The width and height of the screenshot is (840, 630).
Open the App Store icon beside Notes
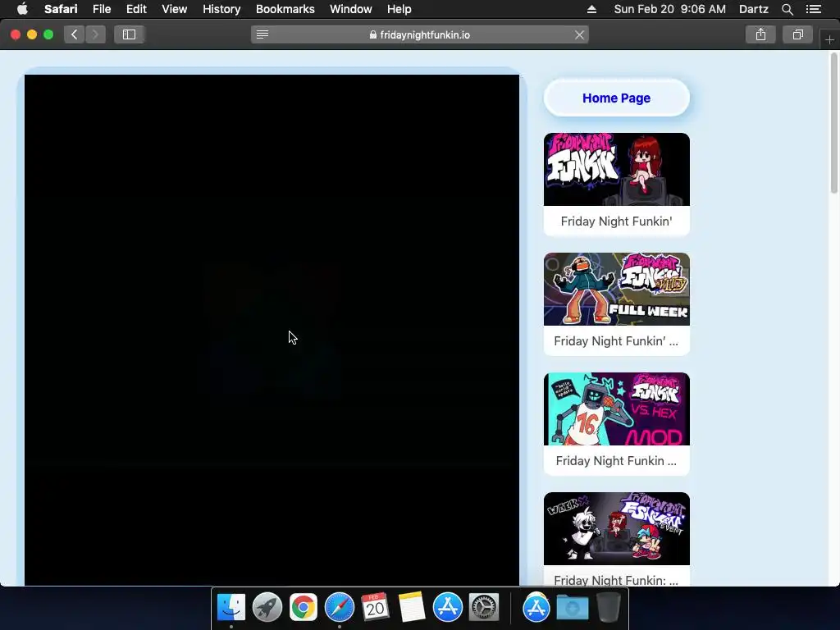[447, 608]
